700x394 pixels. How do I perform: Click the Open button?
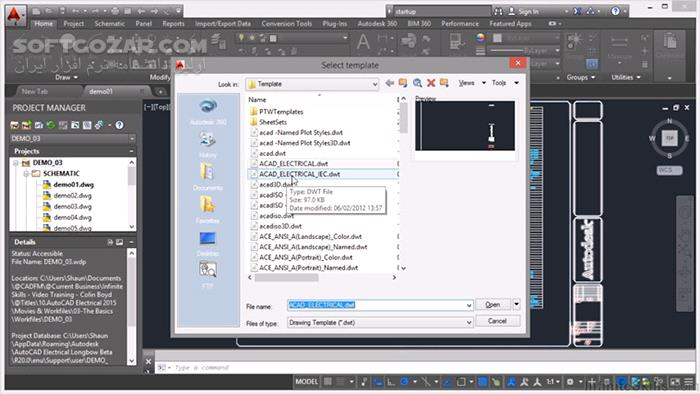coord(493,305)
